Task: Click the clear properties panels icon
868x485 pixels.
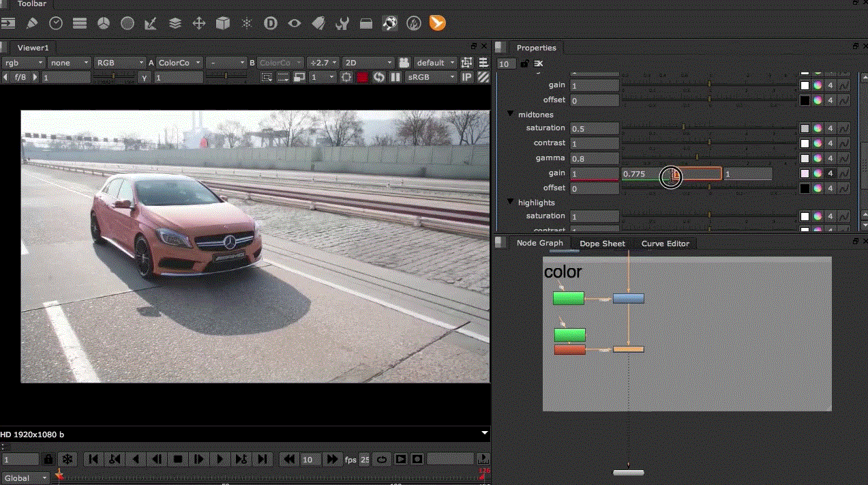Action: [x=539, y=63]
